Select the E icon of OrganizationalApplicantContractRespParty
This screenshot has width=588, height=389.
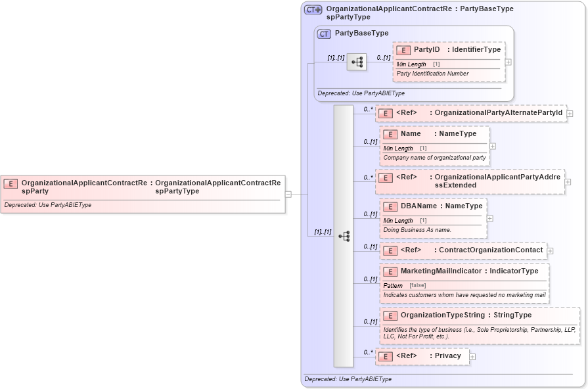tap(9, 183)
